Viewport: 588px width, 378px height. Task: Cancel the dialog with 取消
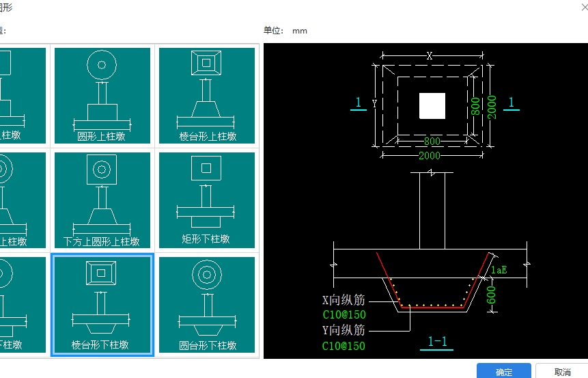(x=562, y=372)
